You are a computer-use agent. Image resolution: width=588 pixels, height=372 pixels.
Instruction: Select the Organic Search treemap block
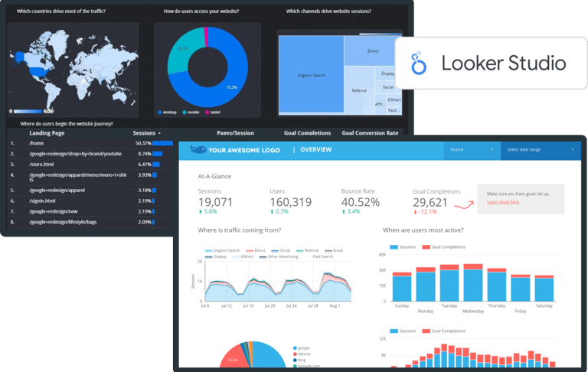click(312, 74)
